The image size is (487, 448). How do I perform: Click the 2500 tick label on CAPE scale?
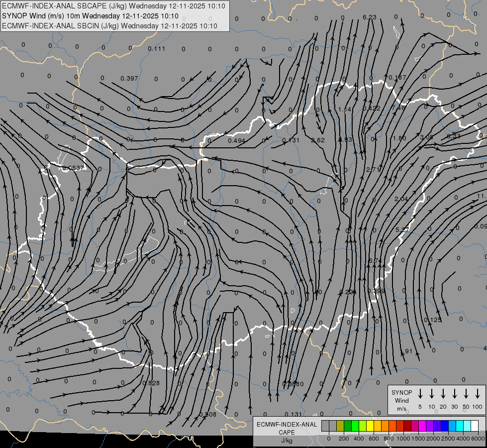(448, 439)
